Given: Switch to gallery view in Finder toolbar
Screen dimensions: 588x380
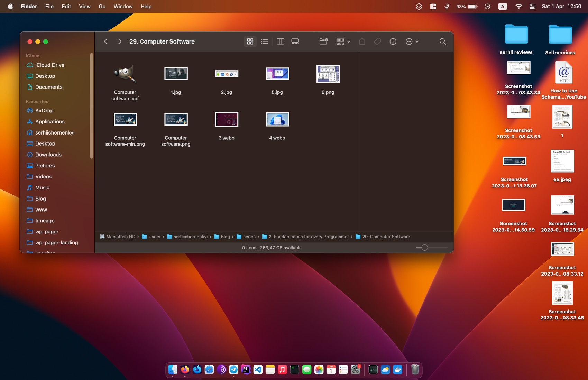Looking at the screenshot, I should [x=295, y=41].
